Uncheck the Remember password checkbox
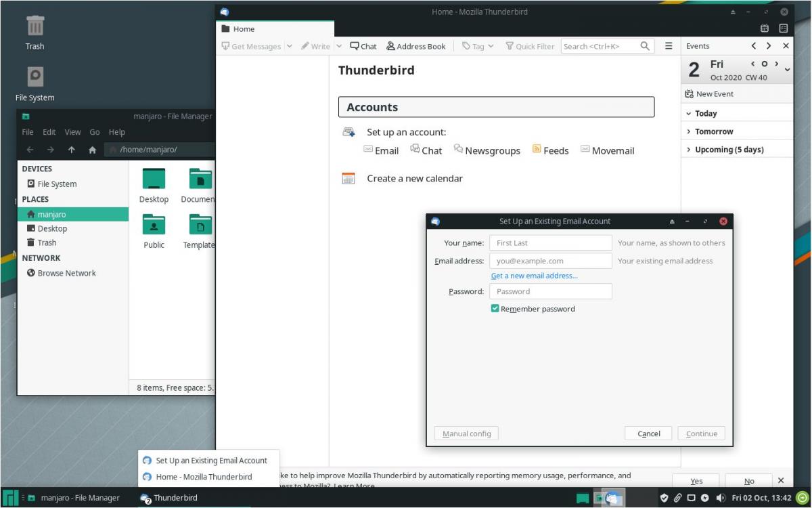 (x=495, y=309)
